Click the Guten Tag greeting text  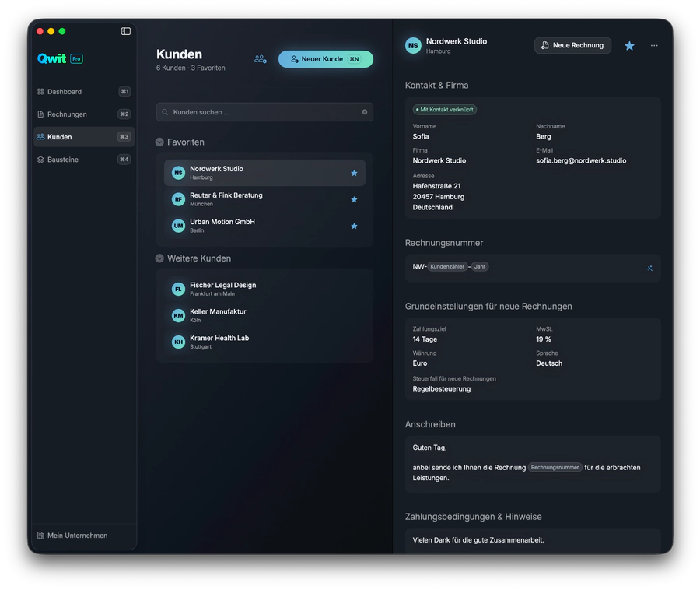(x=429, y=448)
